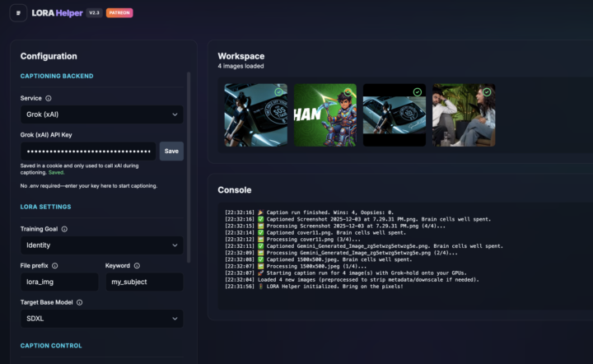Show info icon beside Keyword
This screenshot has width=593, height=364.
[137, 266]
